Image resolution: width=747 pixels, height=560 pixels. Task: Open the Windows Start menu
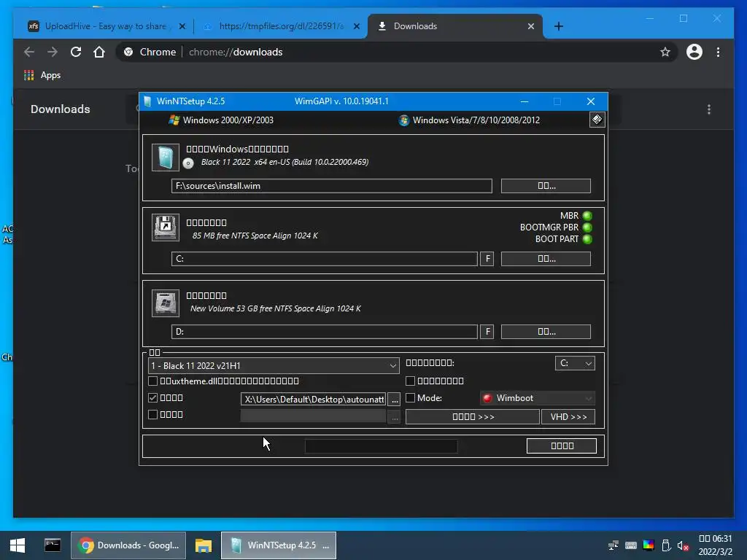pyautogui.click(x=18, y=545)
